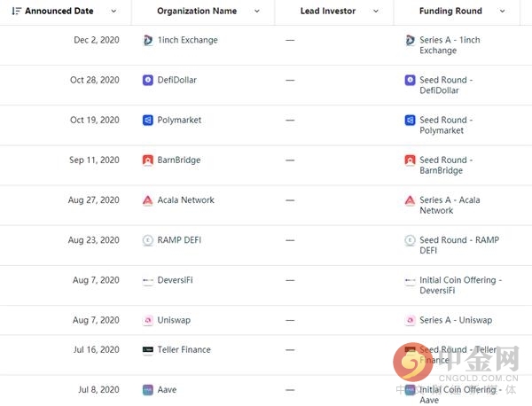
Task: Expand the Announced Date column dropdown
Action: 113,12
